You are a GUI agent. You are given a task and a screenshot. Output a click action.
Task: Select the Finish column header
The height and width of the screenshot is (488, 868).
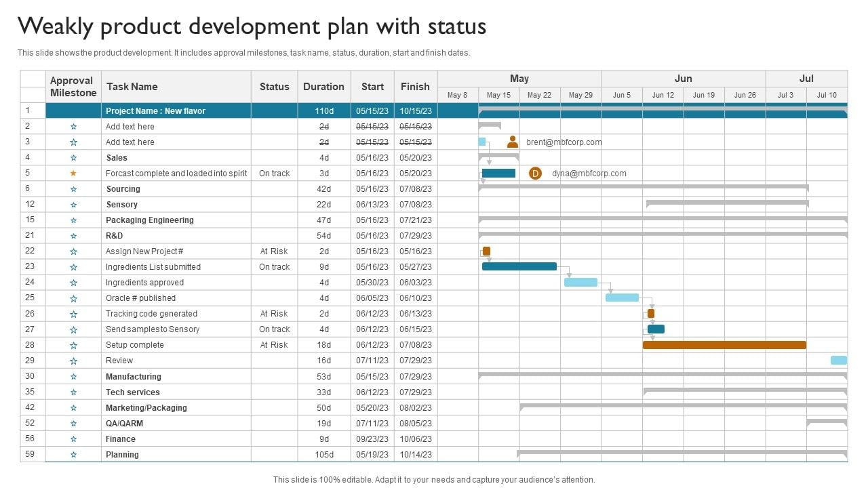pos(415,87)
